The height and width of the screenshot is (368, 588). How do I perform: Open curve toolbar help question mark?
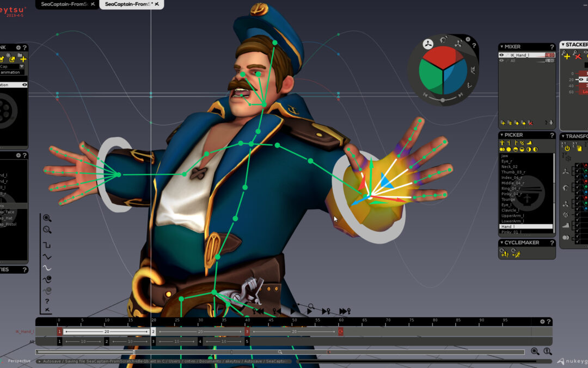click(x=47, y=301)
